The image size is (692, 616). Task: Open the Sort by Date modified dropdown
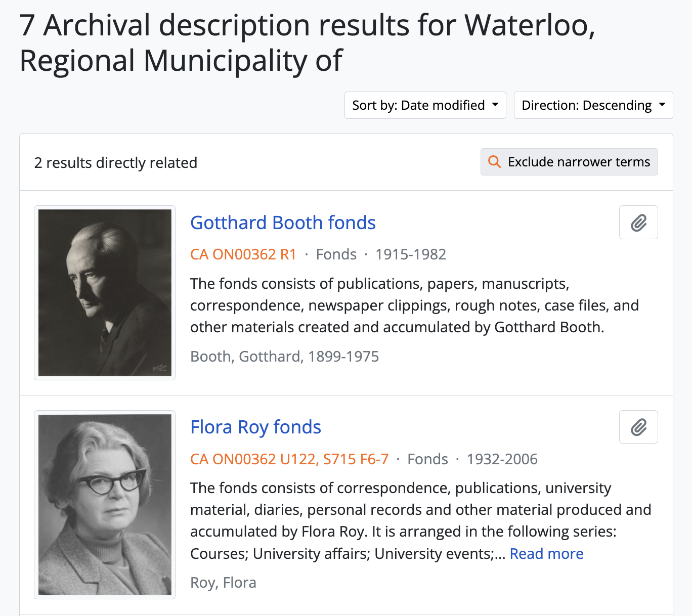tap(425, 105)
